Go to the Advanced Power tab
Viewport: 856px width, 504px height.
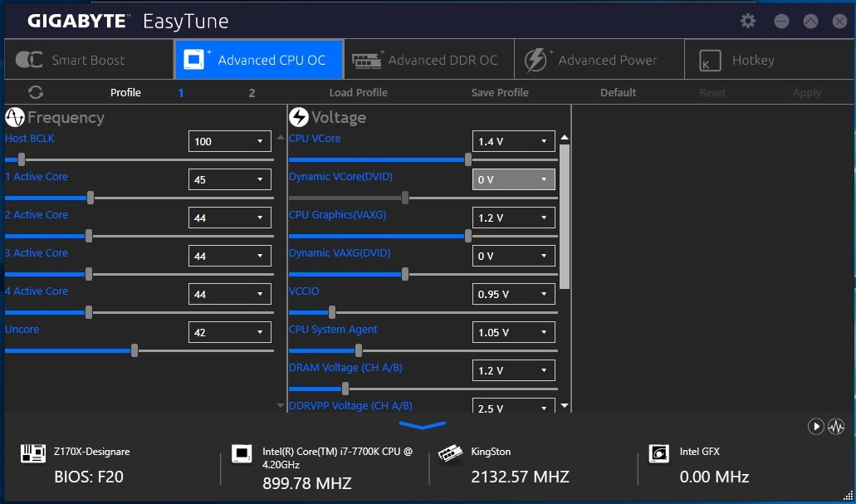click(599, 60)
